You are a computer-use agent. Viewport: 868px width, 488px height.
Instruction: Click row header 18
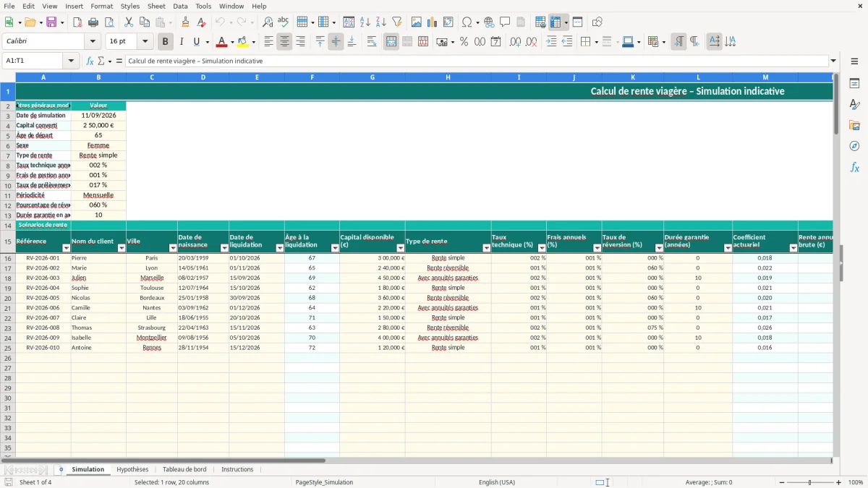click(x=8, y=278)
